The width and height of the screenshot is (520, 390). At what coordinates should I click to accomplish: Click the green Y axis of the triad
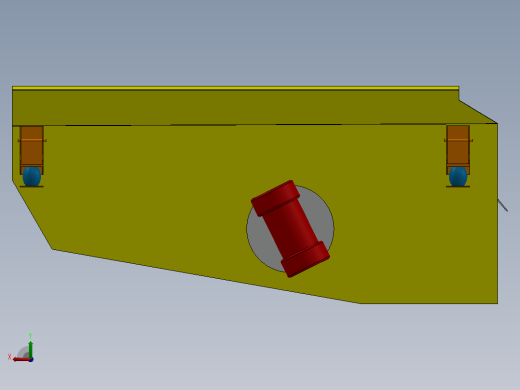(x=31, y=349)
